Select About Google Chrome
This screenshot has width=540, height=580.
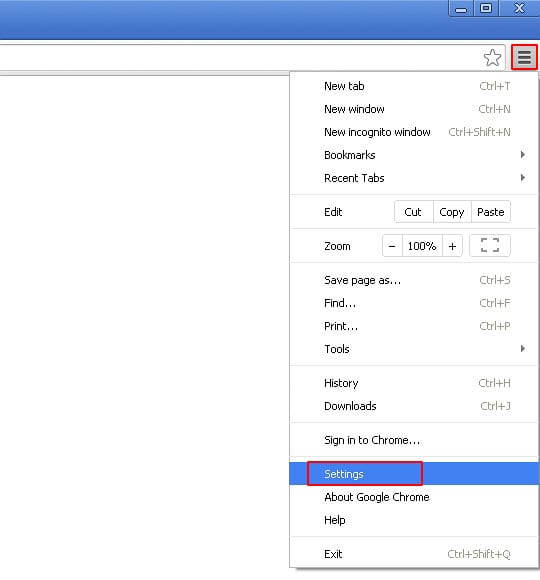tap(414, 497)
